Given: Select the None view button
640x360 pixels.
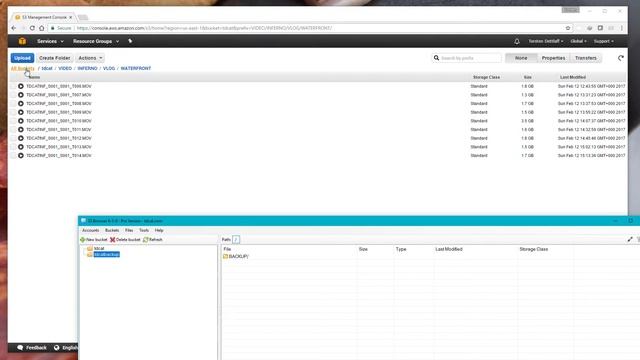Looking at the screenshot, I should pyautogui.click(x=521, y=58).
